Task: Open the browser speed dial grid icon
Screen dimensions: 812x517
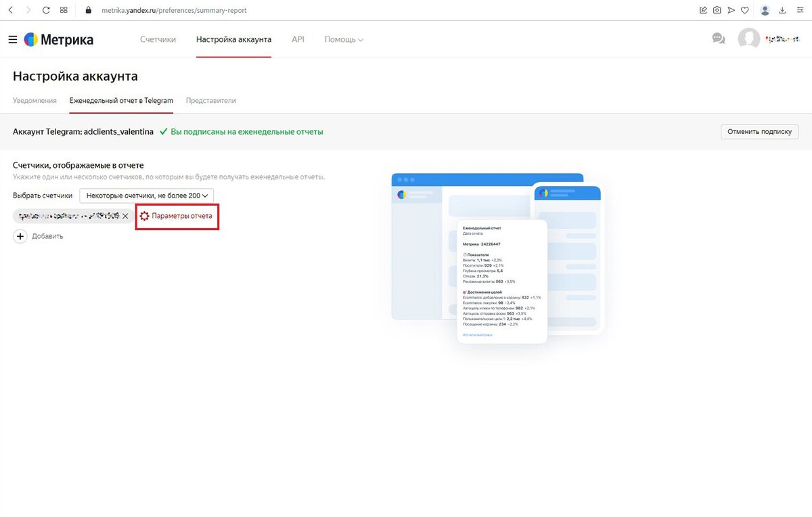Action: click(64, 10)
